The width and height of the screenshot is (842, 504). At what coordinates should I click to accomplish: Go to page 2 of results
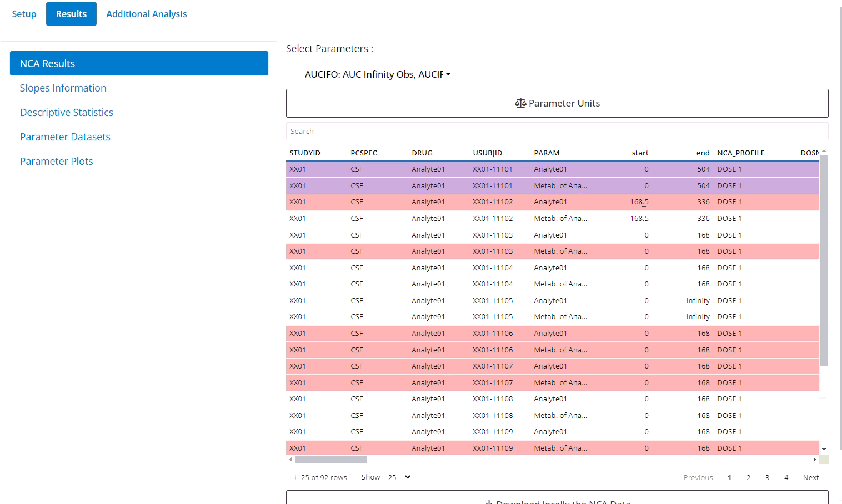click(748, 478)
